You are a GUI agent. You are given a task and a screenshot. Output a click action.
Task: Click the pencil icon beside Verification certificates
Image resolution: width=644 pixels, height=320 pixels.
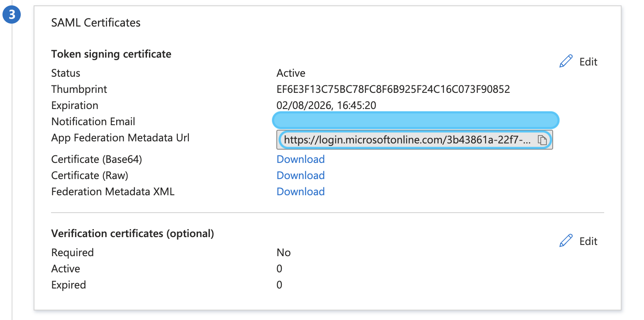[566, 240]
